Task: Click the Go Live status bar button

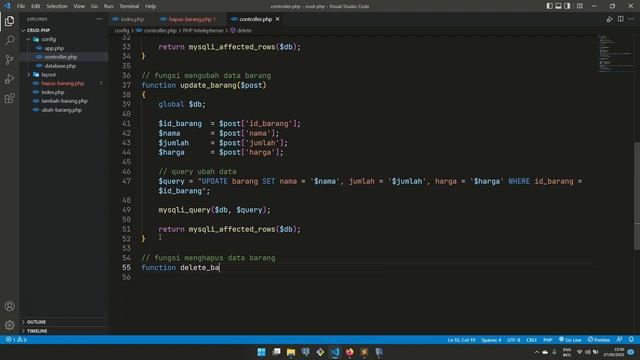Action: pos(570,340)
